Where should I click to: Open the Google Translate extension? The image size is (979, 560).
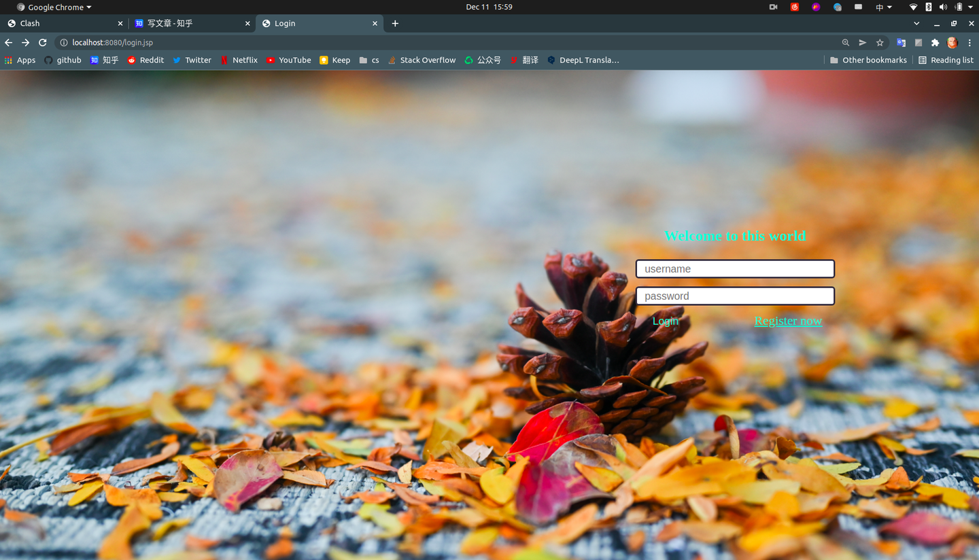click(901, 42)
